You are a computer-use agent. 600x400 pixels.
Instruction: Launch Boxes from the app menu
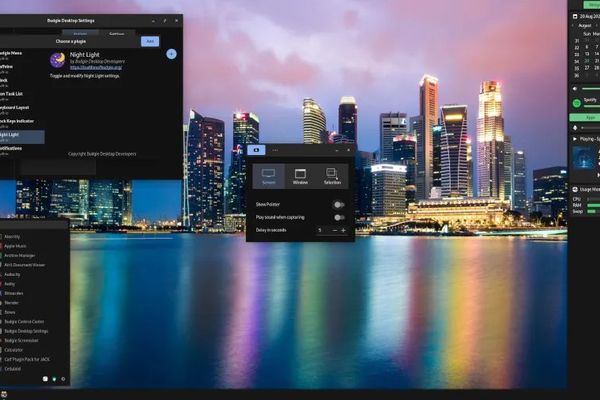click(x=34, y=312)
